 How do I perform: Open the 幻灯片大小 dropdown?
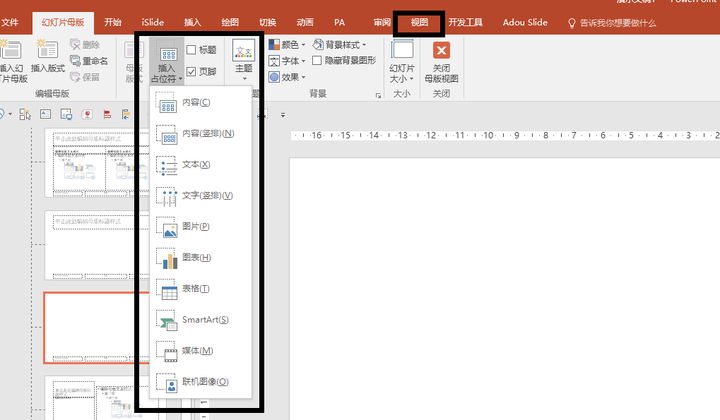(x=402, y=62)
